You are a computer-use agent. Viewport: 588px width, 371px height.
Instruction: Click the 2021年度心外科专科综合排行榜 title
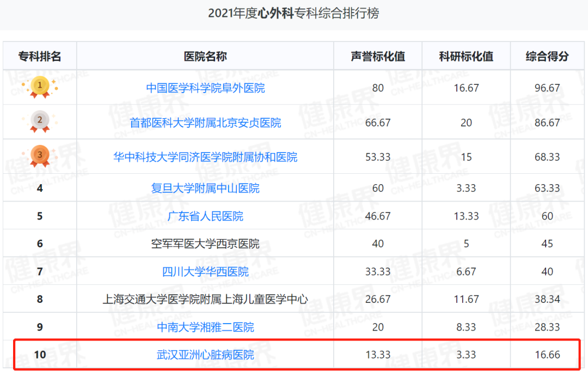coord(293,13)
